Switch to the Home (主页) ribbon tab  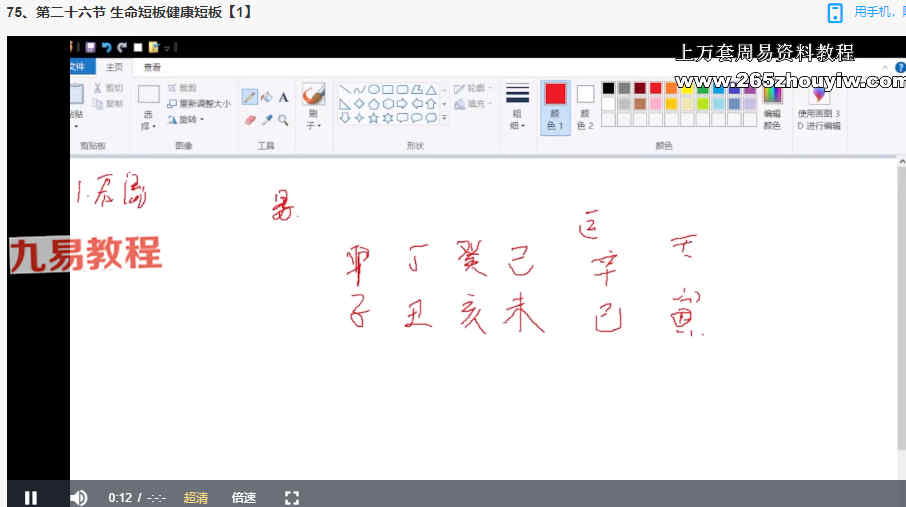[x=114, y=67]
